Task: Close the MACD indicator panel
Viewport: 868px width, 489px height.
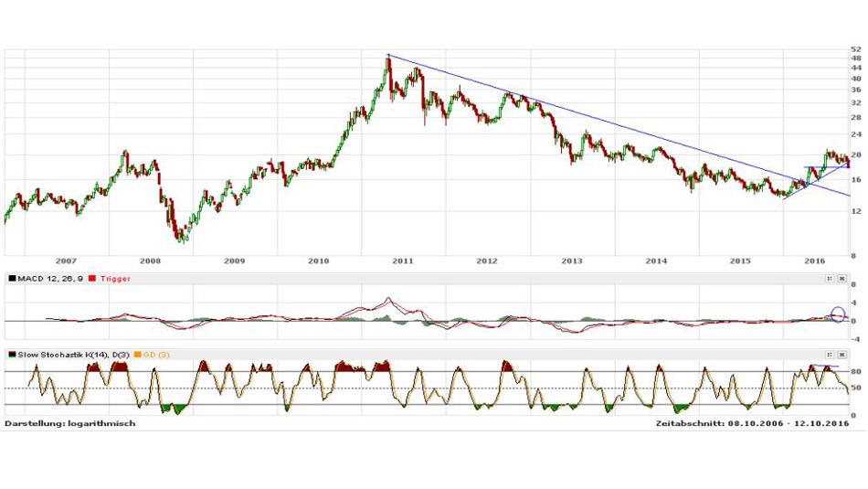Action: click(842, 278)
